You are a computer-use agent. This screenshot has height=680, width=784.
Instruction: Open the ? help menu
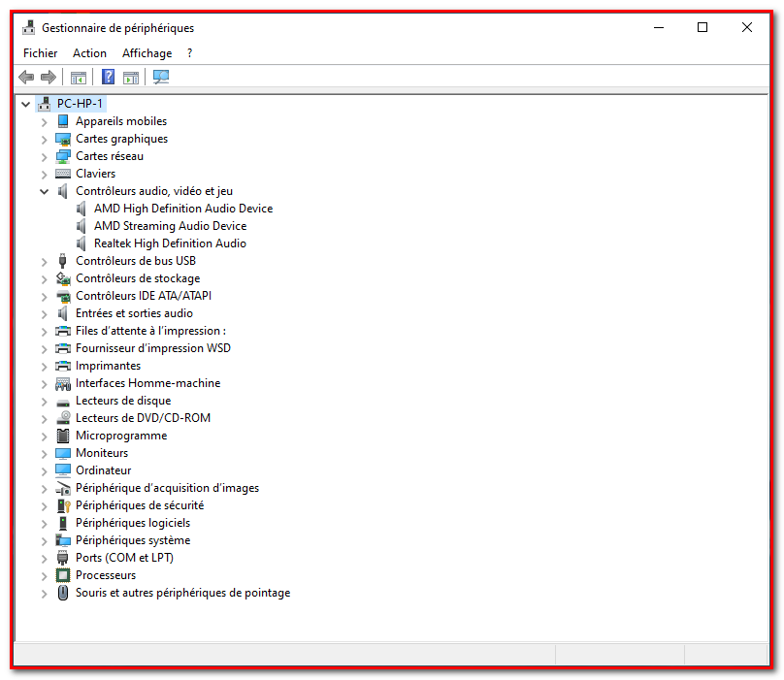click(189, 53)
